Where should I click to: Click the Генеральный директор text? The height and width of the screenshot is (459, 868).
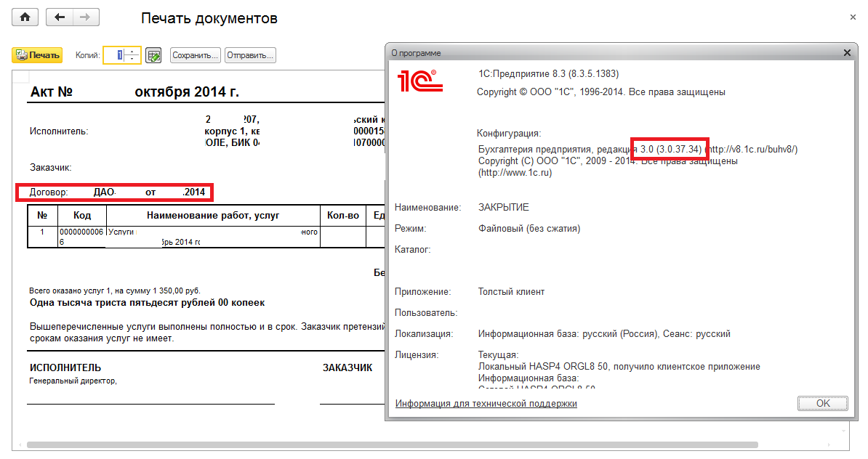pyautogui.click(x=73, y=381)
